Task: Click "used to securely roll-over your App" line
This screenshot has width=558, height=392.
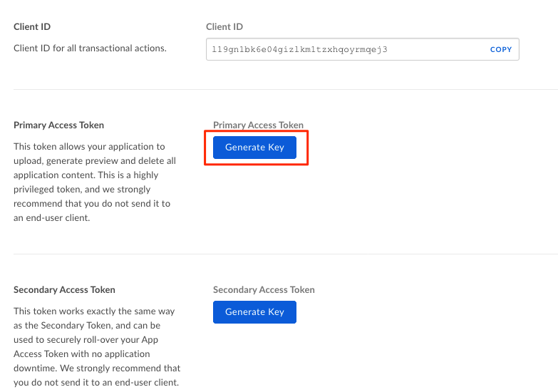Action: pos(86,340)
